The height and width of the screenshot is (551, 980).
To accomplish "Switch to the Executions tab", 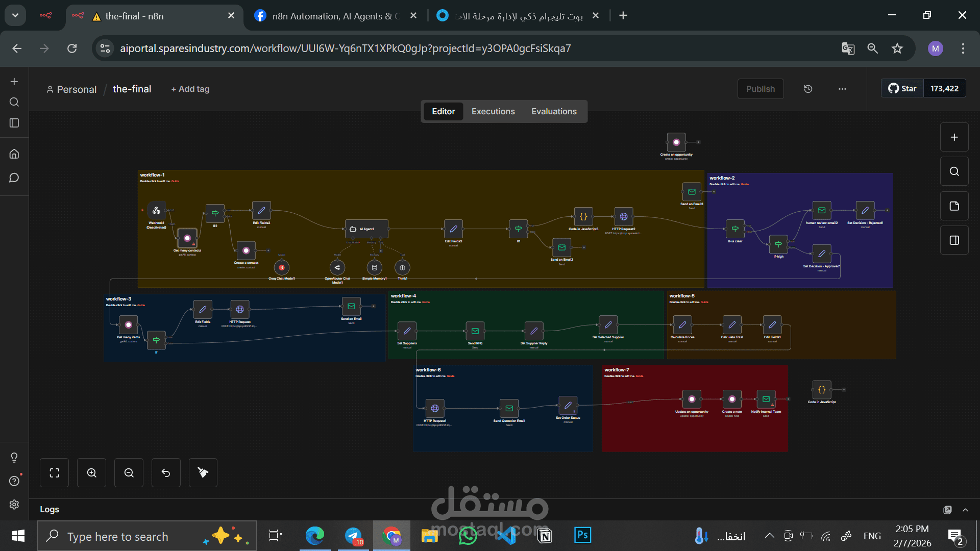I will tap(493, 111).
